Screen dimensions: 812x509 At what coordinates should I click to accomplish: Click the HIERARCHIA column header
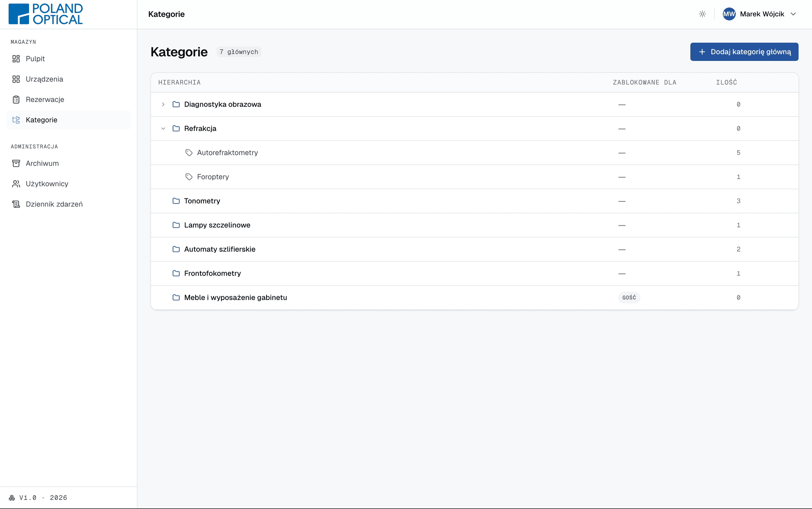click(x=179, y=82)
